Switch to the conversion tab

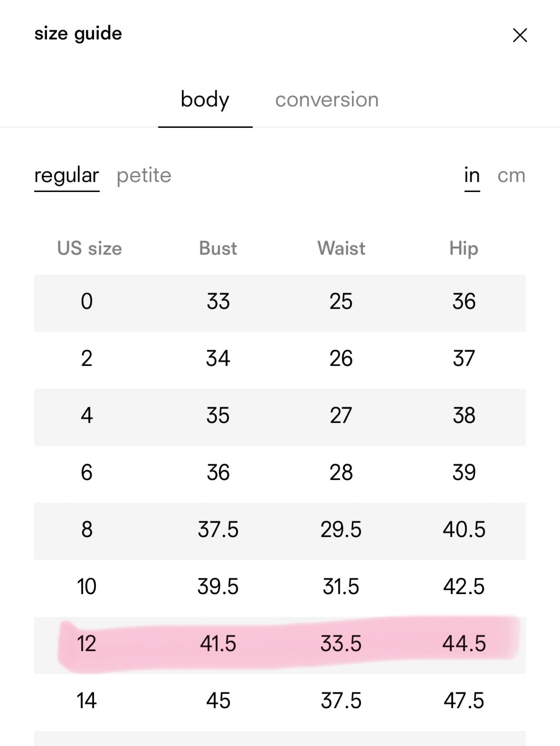point(327,99)
